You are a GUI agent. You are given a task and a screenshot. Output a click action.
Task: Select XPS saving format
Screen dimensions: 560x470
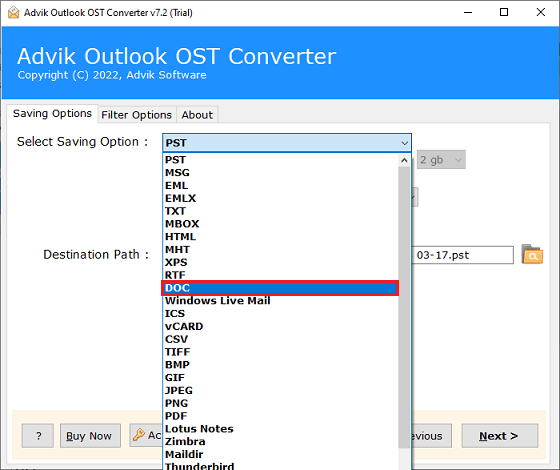pos(281,262)
